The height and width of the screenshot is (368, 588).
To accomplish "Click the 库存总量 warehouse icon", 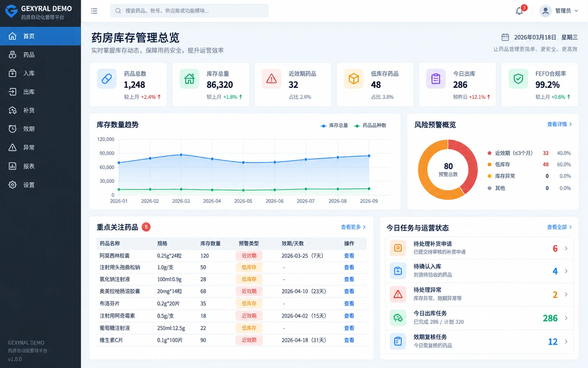I will [189, 79].
